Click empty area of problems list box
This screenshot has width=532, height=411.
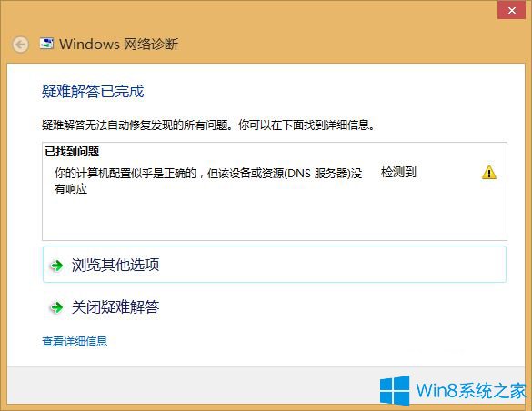(275, 217)
